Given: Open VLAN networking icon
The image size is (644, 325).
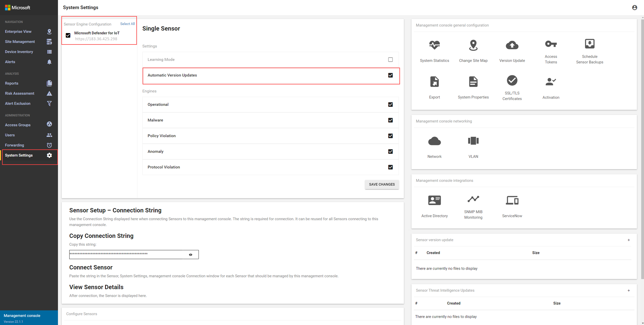Looking at the screenshot, I should click(x=473, y=141).
